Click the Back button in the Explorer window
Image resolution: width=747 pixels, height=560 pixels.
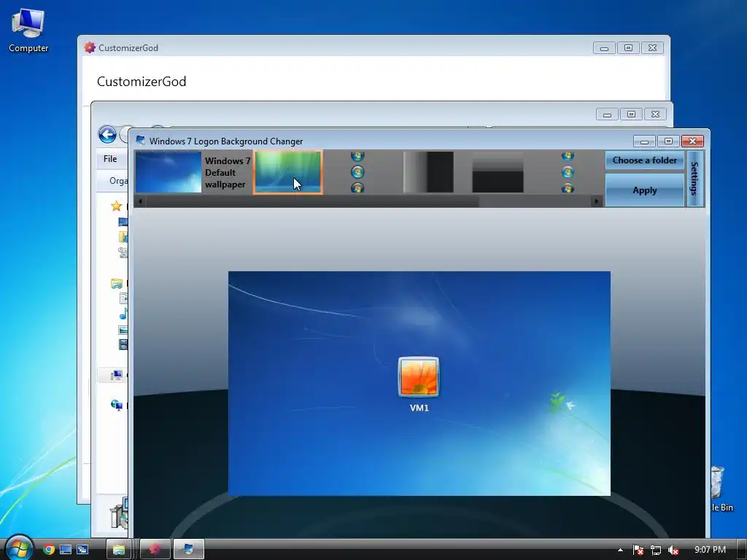tap(108, 134)
